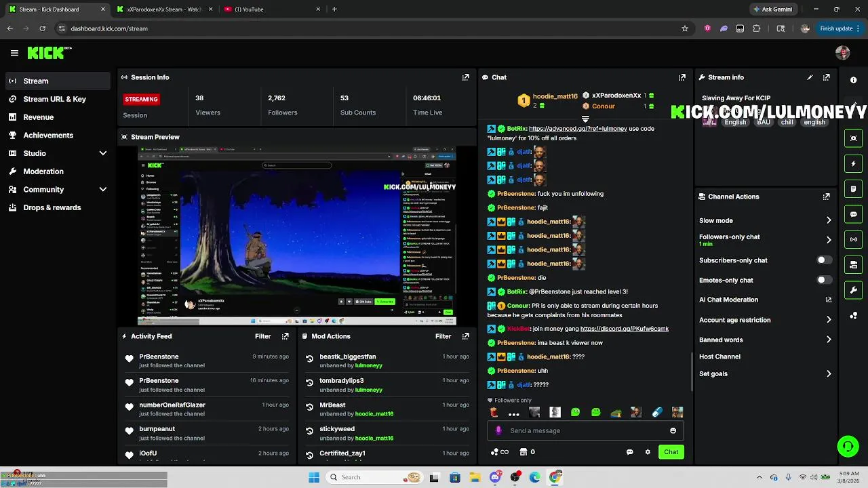Bookmark this page with star icon
Viewport: 868px width, 488px height.
(x=685, y=28)
